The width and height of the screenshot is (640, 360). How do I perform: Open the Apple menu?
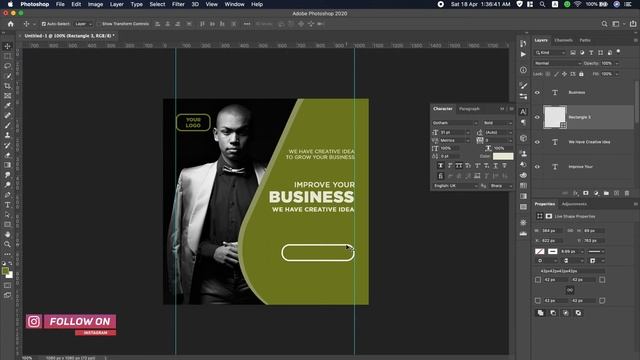point(10,4)
